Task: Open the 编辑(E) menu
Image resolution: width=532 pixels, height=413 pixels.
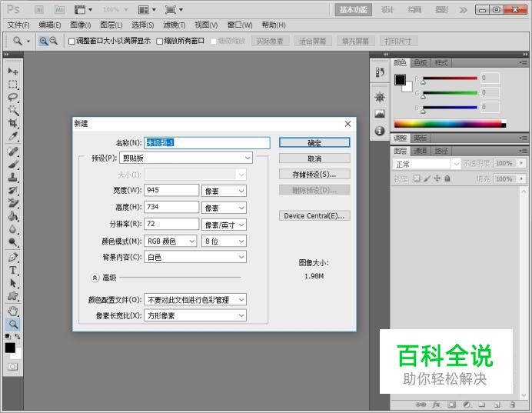Action: (49, 25)
